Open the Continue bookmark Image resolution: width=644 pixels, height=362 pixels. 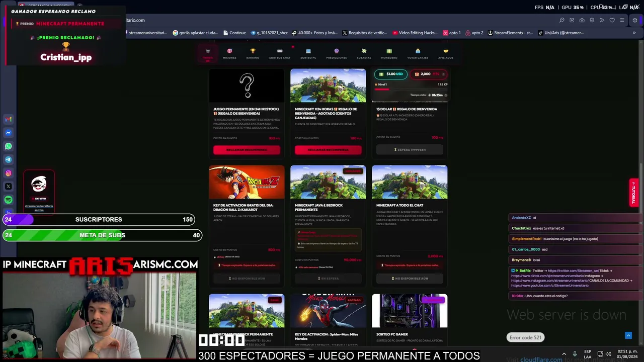tap(234, 33)
